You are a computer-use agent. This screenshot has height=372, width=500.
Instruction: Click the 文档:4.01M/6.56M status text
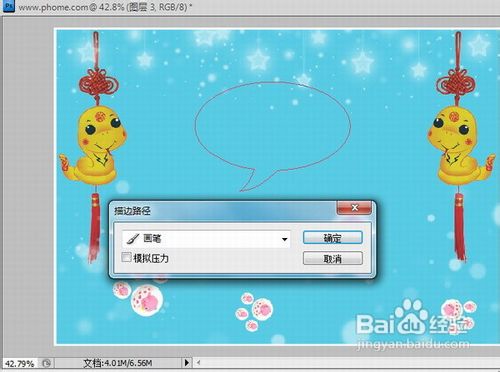point(118,363)
